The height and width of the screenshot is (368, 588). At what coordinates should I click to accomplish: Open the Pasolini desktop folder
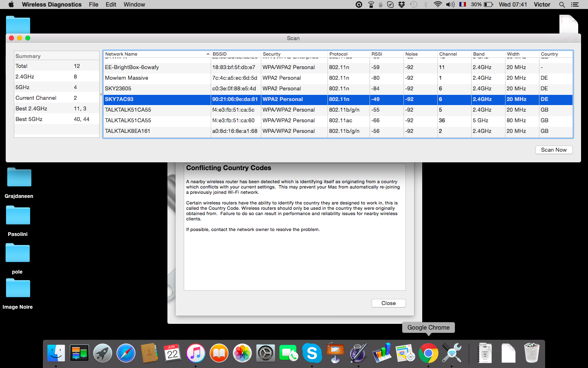click(18, 221)
